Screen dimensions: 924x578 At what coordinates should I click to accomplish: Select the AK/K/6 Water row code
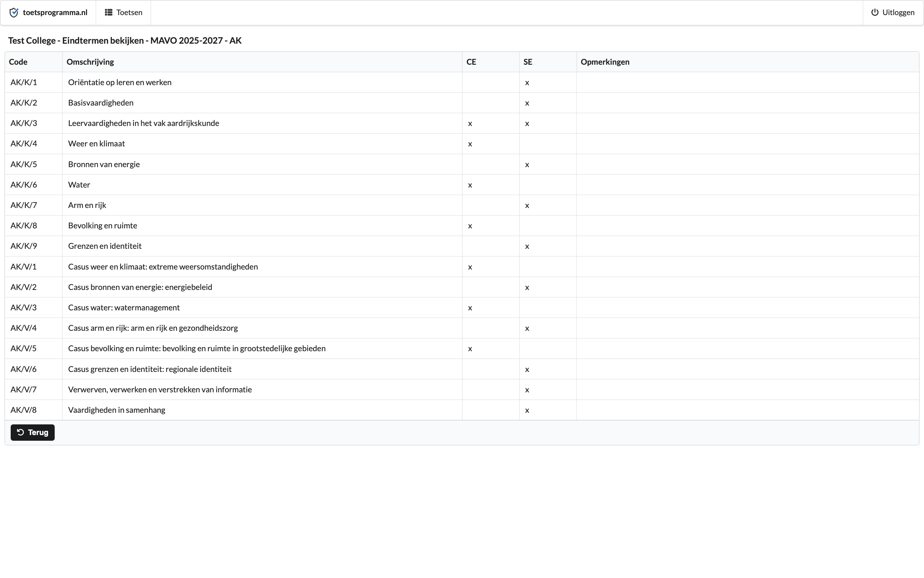[x=24, y=185]
